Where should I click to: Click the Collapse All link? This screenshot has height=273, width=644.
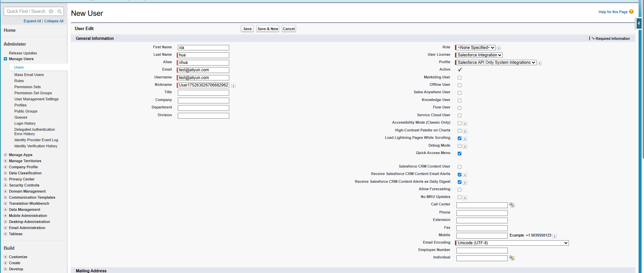click(54, 21)
